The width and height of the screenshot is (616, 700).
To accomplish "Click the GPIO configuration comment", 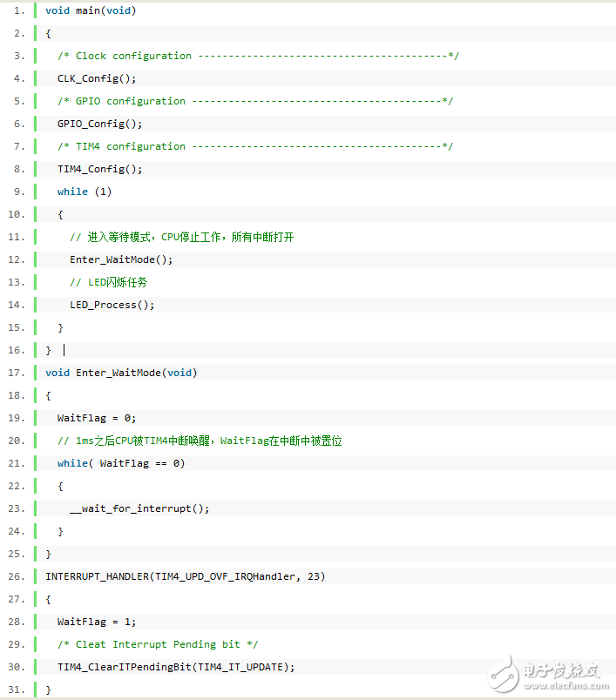I will pos(254,101).
